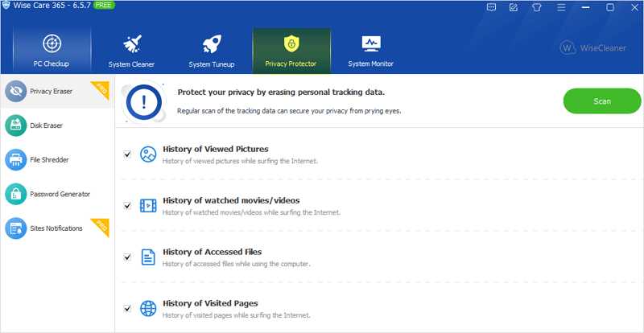Click the WiseCleaner logo link

click(x=593, y=48)
